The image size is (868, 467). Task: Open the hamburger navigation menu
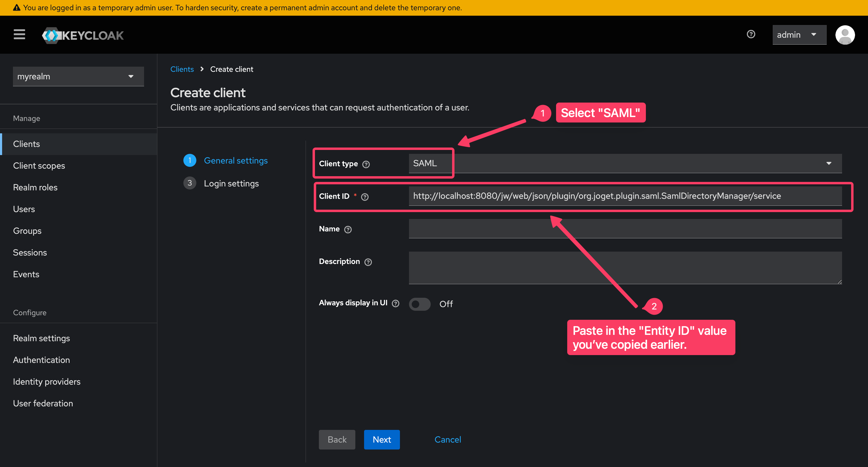click(19, 34)
